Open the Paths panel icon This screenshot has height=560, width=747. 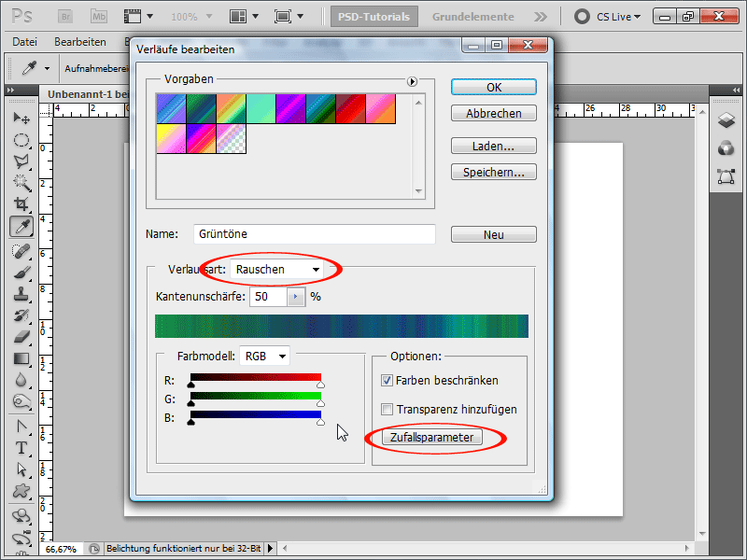point(726,176)
